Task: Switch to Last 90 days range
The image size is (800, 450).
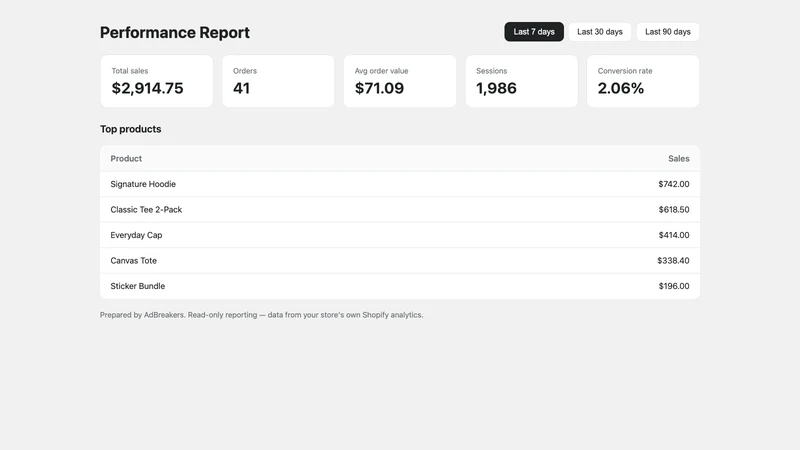Action: click(x=667, y=32)
